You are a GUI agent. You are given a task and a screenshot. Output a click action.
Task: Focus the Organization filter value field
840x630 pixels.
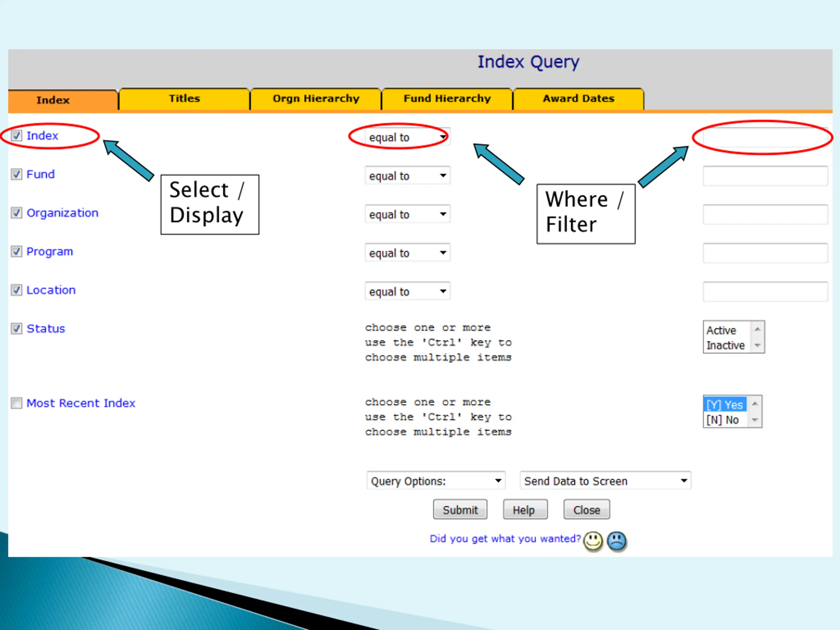tap(765, 214)
